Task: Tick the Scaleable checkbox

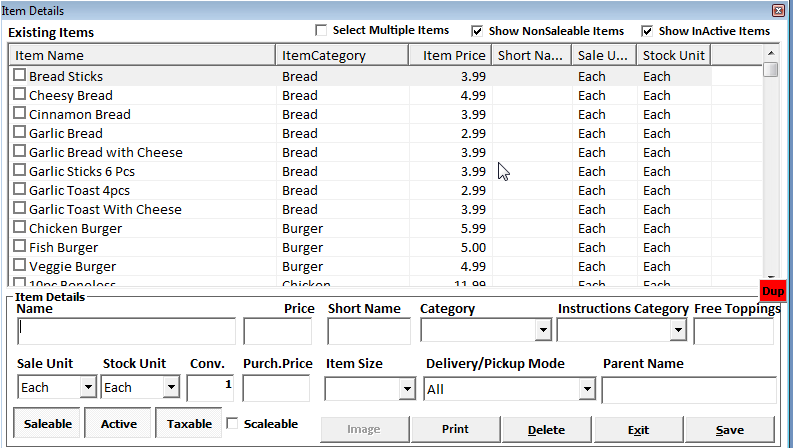Action: point(233,424)
